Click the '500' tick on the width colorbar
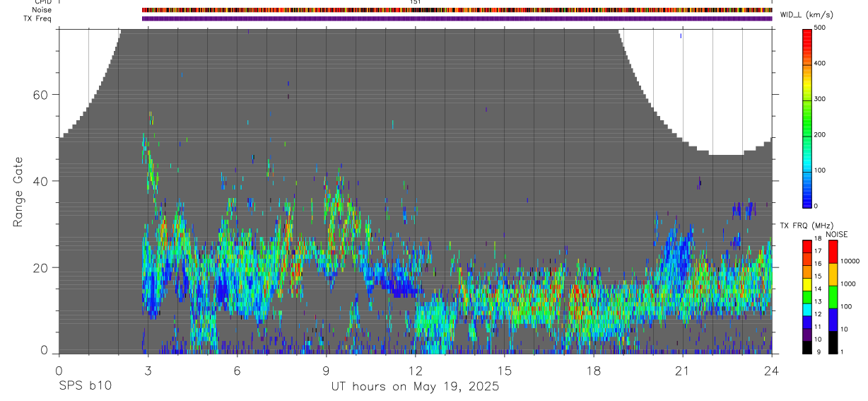 821,28
